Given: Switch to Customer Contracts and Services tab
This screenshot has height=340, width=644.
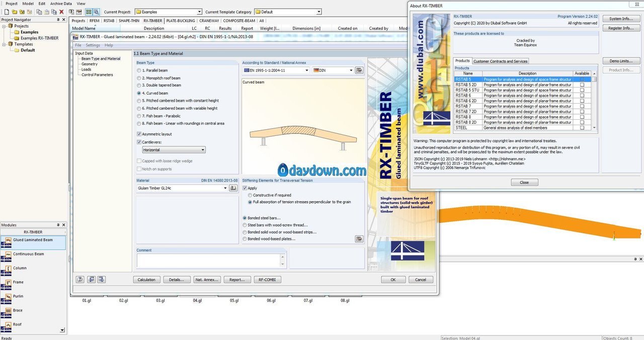Looking at the screenshot, I should tap(500, 61).
